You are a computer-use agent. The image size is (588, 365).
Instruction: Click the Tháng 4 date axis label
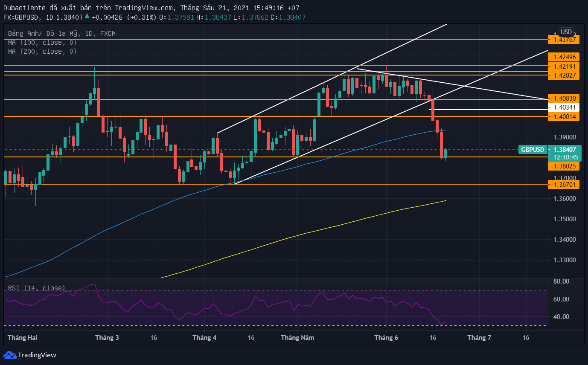tap(204, 338)
